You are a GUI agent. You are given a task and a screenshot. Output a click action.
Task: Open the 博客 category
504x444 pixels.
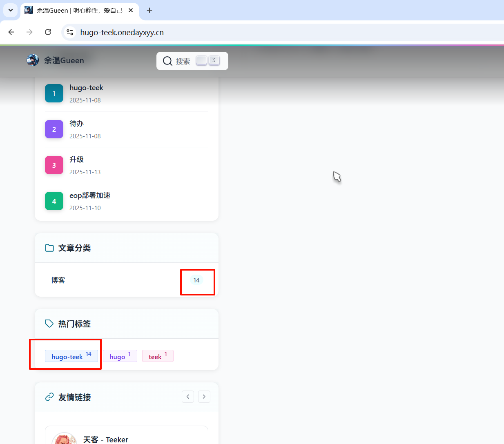[58, 280]
